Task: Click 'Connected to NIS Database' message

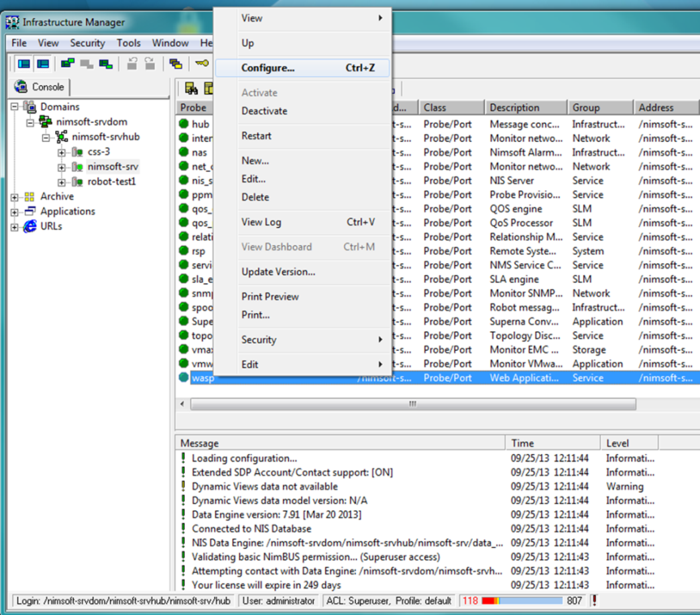Action: coord(251,528)
